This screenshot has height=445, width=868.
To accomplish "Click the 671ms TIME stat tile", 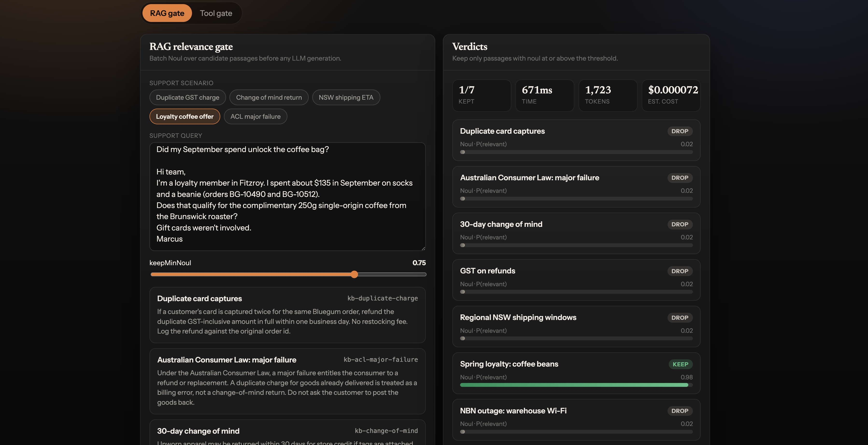I will click(x=545, y=95).
